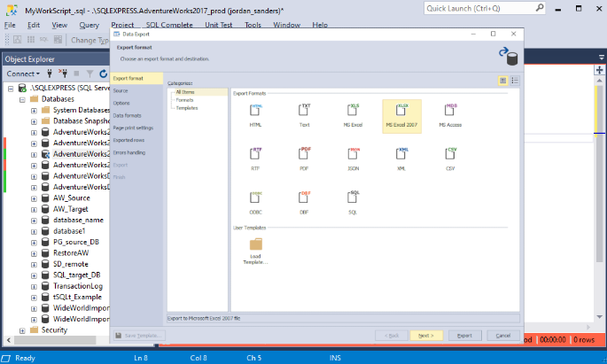
Task: Click the Next button
Action: (425, 336)
